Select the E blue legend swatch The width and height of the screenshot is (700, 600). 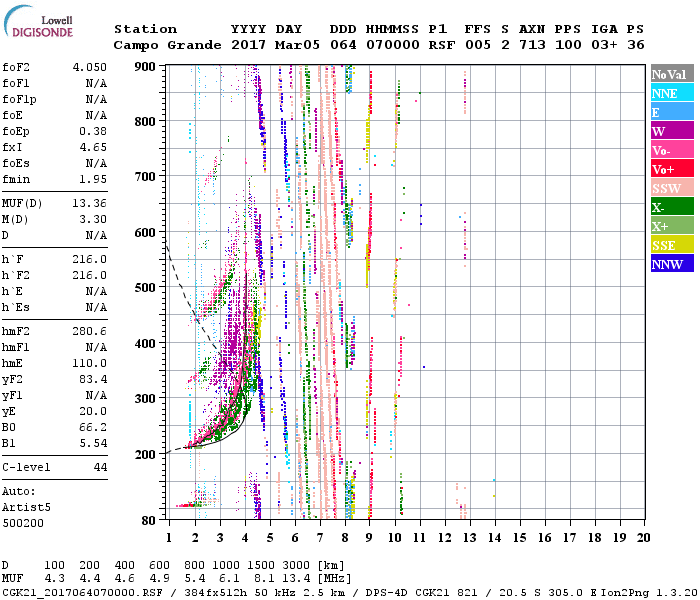click(672, 112)
